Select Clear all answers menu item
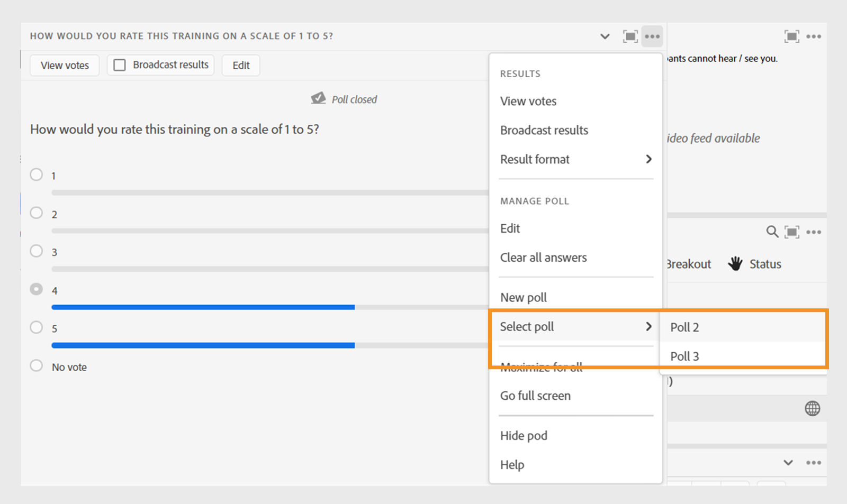Image resolution: width=847 pixels, height=504 pixels. (543, 258)
